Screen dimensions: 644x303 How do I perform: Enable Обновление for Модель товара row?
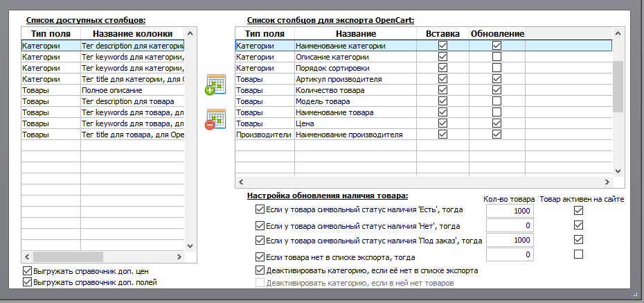[x=497, y=101]
